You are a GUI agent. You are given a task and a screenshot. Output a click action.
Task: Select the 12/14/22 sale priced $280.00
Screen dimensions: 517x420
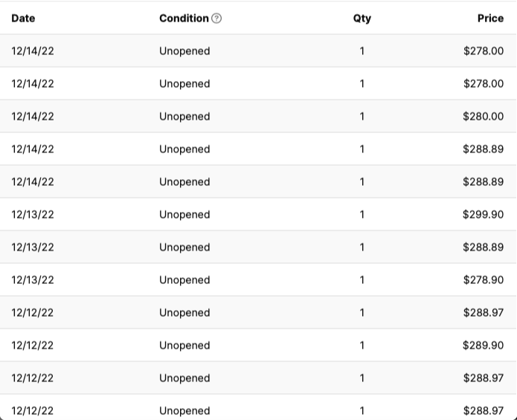click(258, 116)
